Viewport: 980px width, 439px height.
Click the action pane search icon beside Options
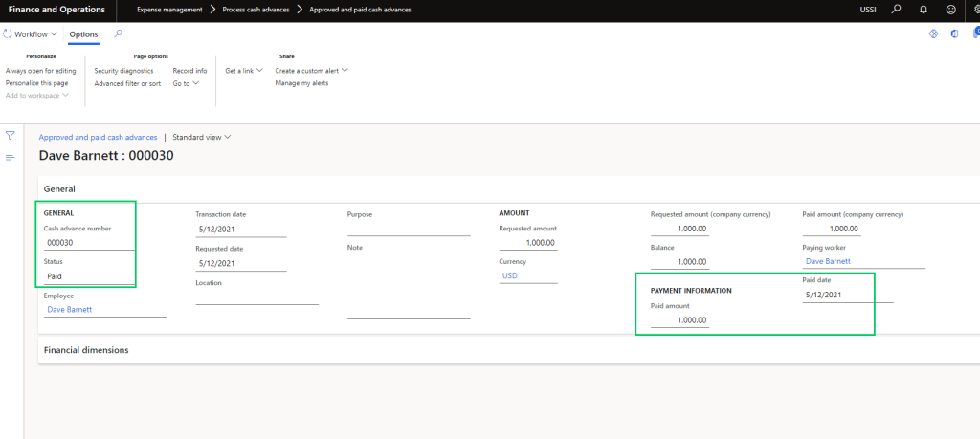pos(119,34)
